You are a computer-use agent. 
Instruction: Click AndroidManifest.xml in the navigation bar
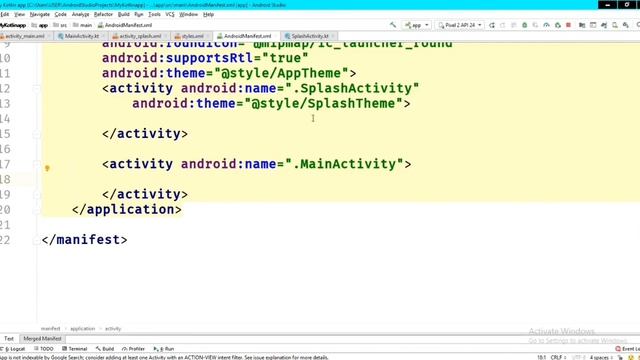(x=124, y=25)
